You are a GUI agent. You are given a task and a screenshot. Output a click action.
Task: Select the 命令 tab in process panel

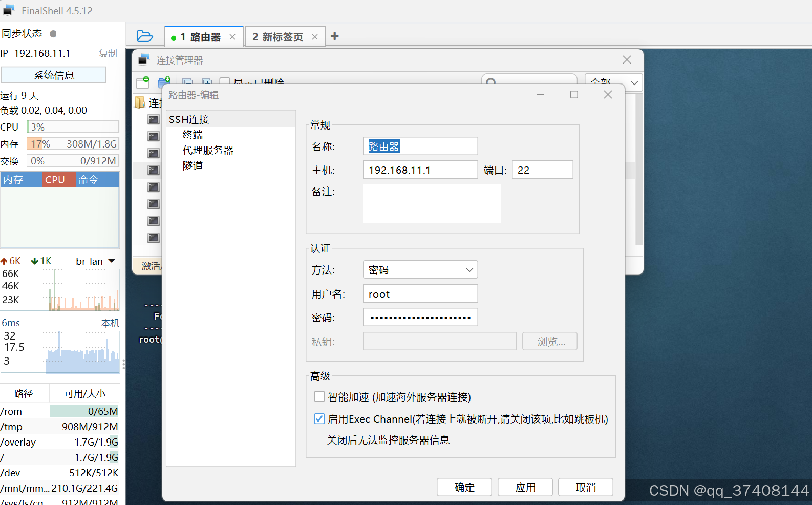pyautogui.click(x=97, y=180)
